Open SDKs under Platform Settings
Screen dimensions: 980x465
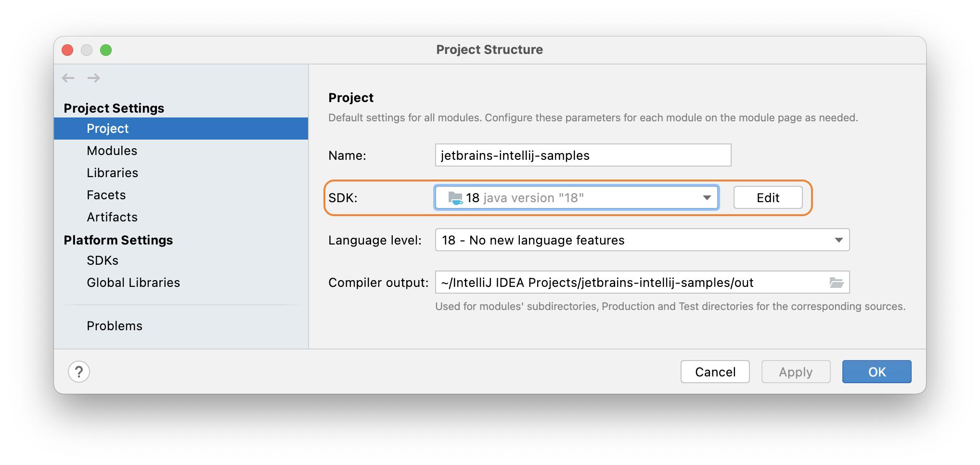(181, 260)
